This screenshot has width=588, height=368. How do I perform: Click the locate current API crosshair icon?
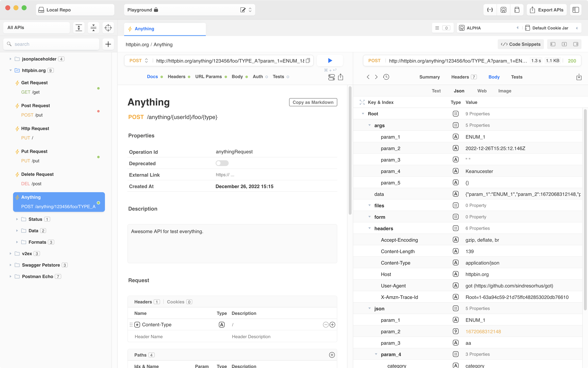point(108,28)
